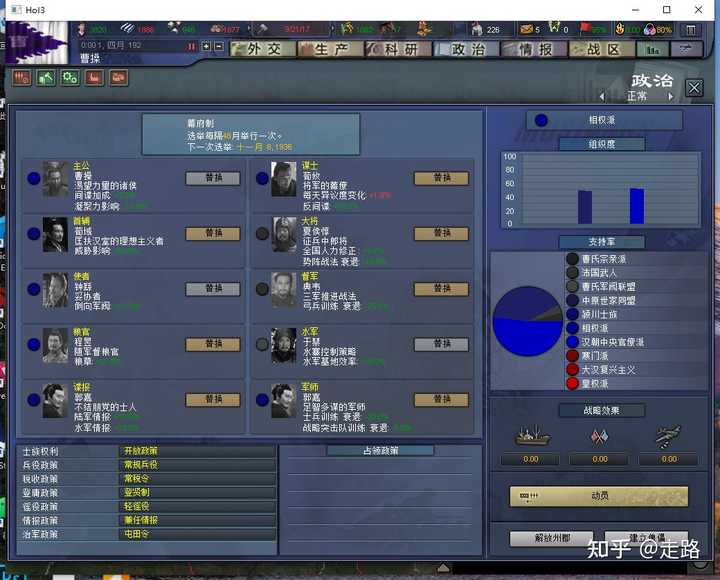Image resolution: width=720 pixels, height=580 pixels.
Task: Click the 占领政策 header
Action: [x=380, y=451]
